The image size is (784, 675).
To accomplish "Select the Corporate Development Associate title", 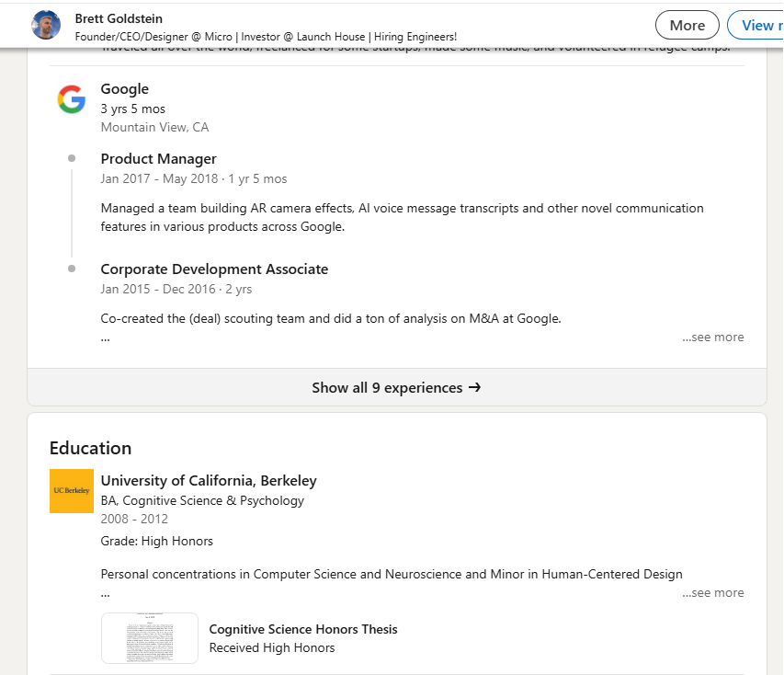I will click(214, 269).
